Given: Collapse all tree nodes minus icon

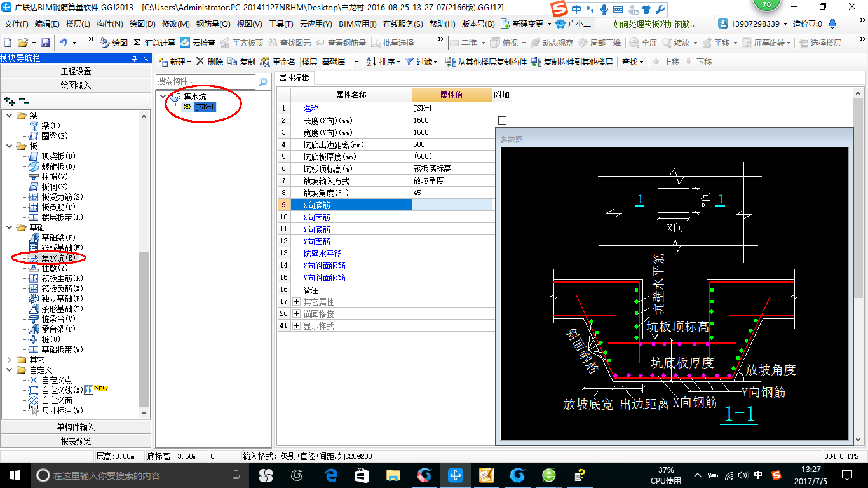Looking at the screenshot, I should click(x=24, y=100).
